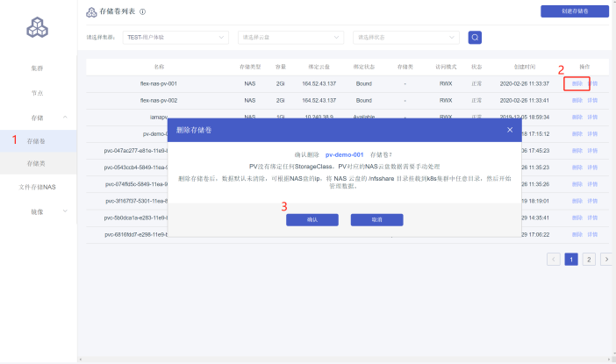Go to the next page arrow
Viewport: 616px width, 364px height.
coord(605,260)
